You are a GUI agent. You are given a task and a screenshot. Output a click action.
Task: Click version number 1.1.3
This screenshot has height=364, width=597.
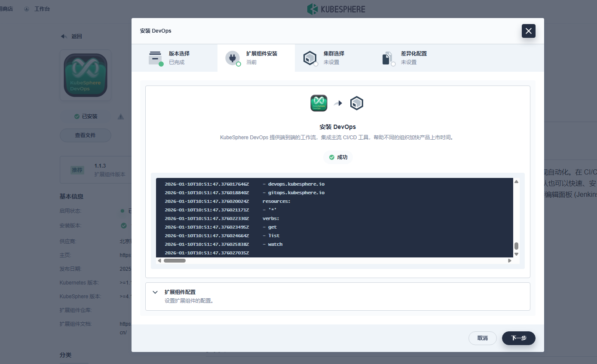100,166
